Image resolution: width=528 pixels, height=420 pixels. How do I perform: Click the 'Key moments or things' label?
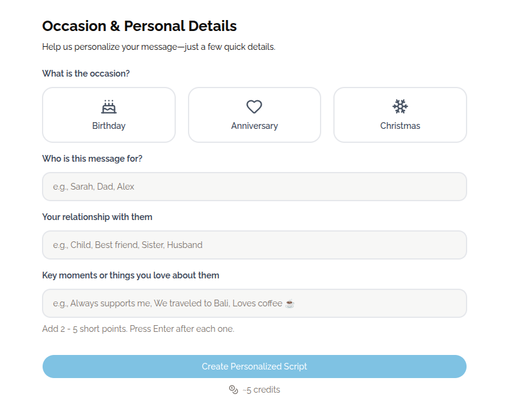pyautogui.click(x=131, y=275)
